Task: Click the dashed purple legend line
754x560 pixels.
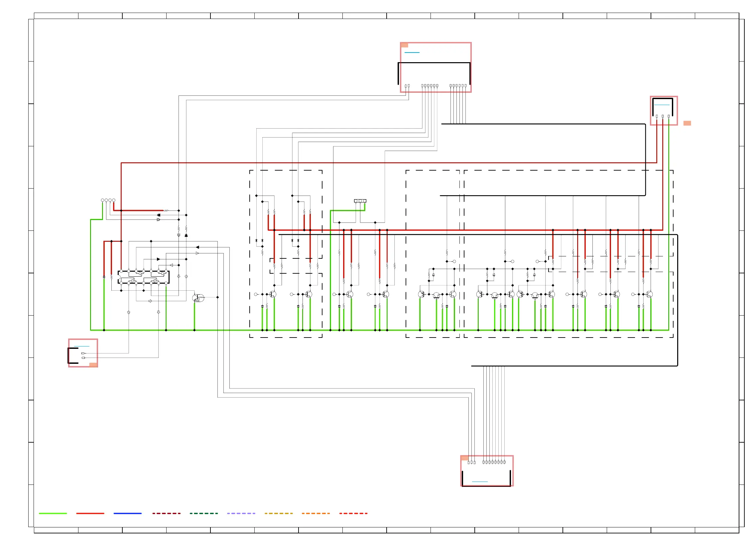Action: pos(241,513)
